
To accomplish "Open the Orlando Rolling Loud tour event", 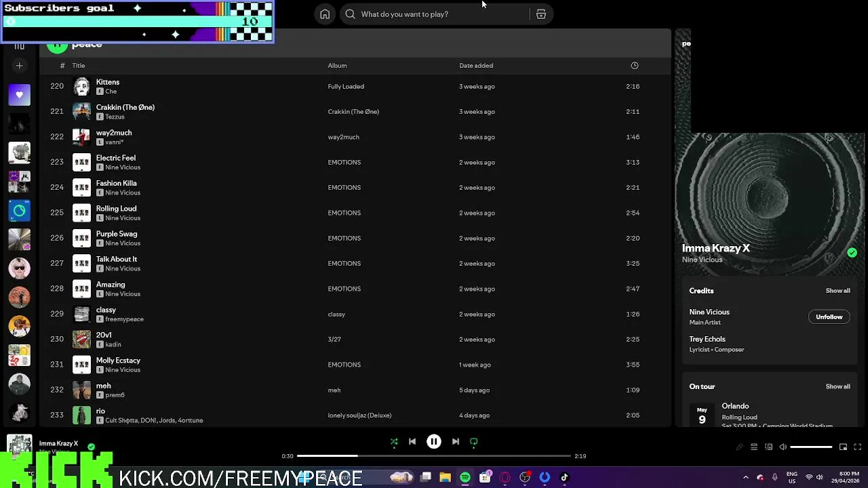I will pos(770,415).
